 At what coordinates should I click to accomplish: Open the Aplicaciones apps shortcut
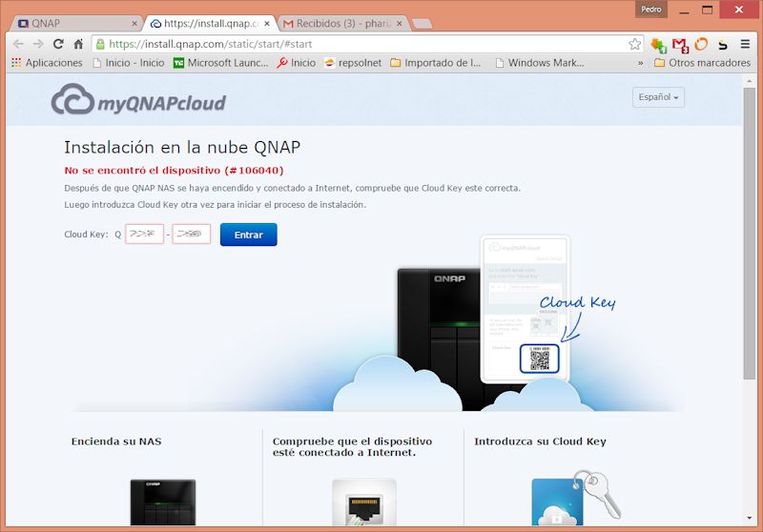coord(47,63)
